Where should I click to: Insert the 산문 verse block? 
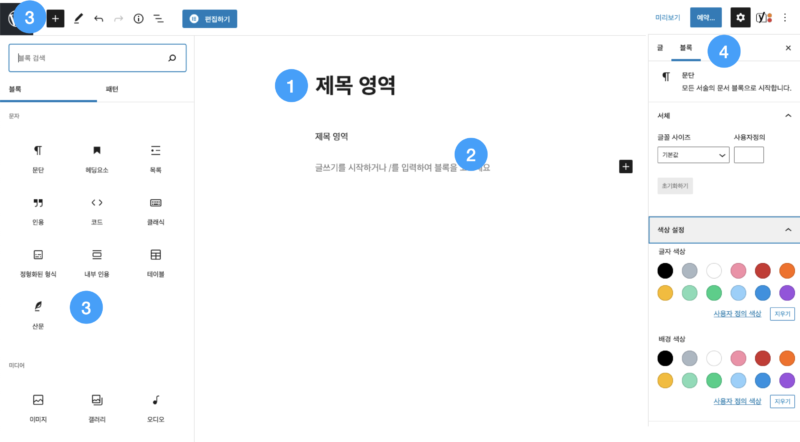point(38,315)
